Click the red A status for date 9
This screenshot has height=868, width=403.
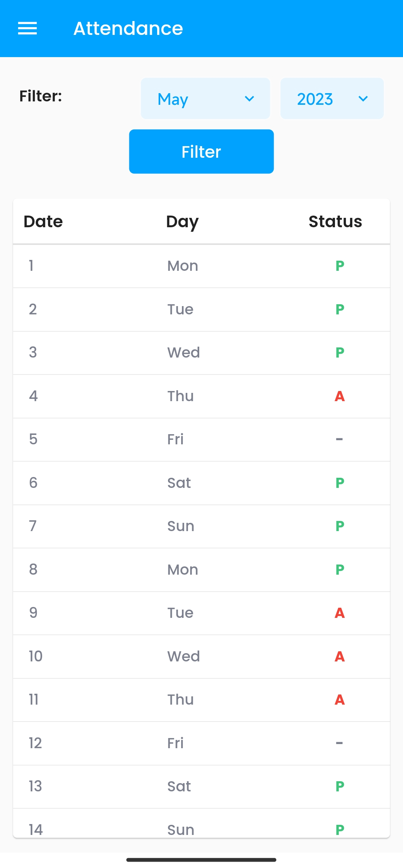tap(339, 613)
